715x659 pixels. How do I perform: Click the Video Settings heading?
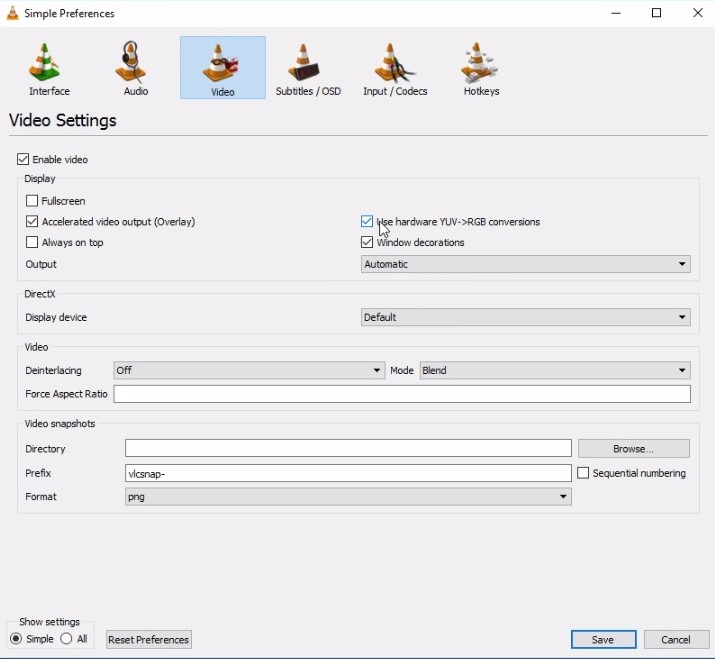pos(62,120)
